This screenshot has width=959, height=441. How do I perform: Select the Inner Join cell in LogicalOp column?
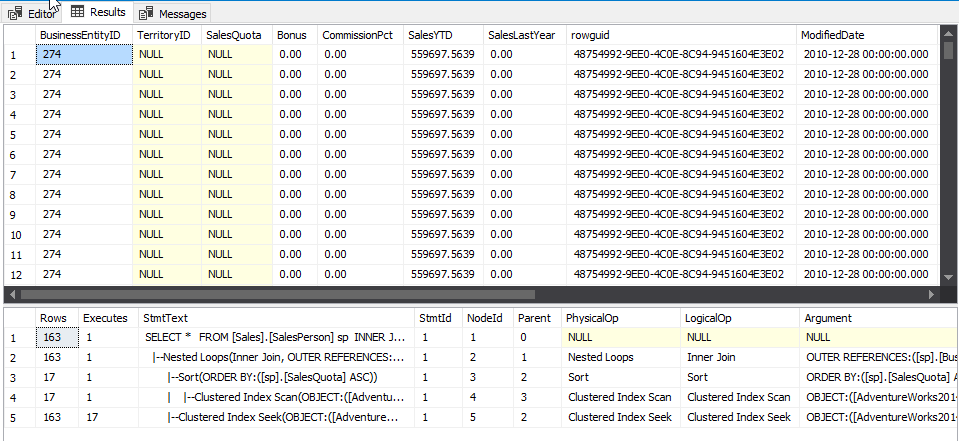739,357
